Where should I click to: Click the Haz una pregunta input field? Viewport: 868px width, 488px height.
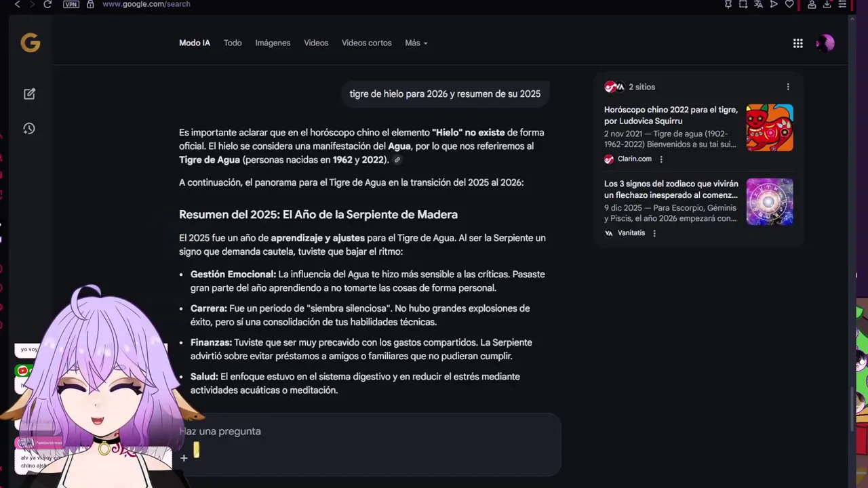coord(366,431)
